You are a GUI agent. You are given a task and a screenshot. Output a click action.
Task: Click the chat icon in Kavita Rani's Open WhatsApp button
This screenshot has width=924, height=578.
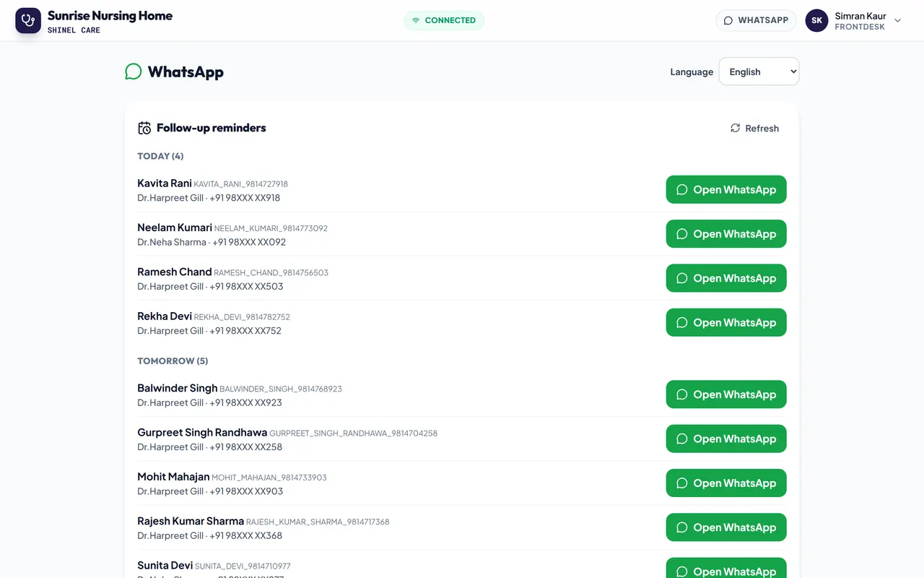point(681,189)
